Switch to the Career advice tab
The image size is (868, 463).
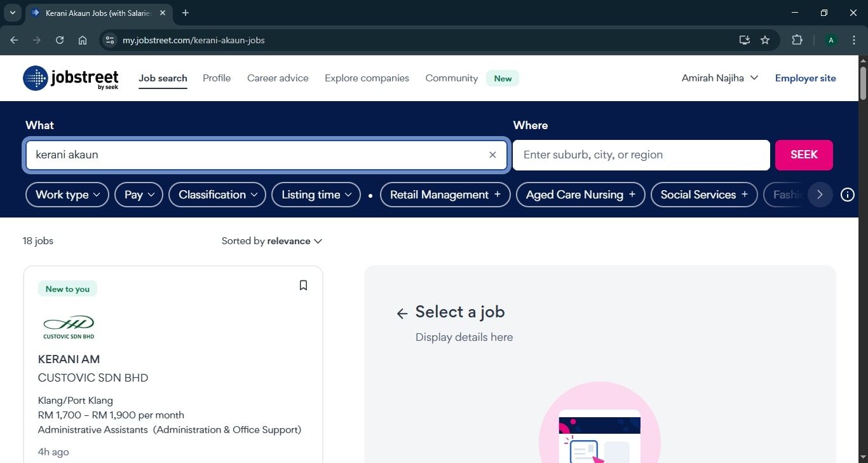278,78
